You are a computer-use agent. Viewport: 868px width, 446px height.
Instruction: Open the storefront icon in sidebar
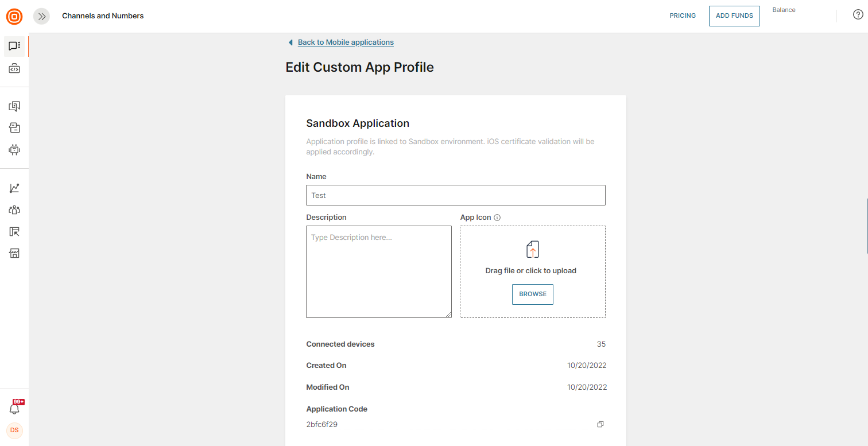click(14, 253)
